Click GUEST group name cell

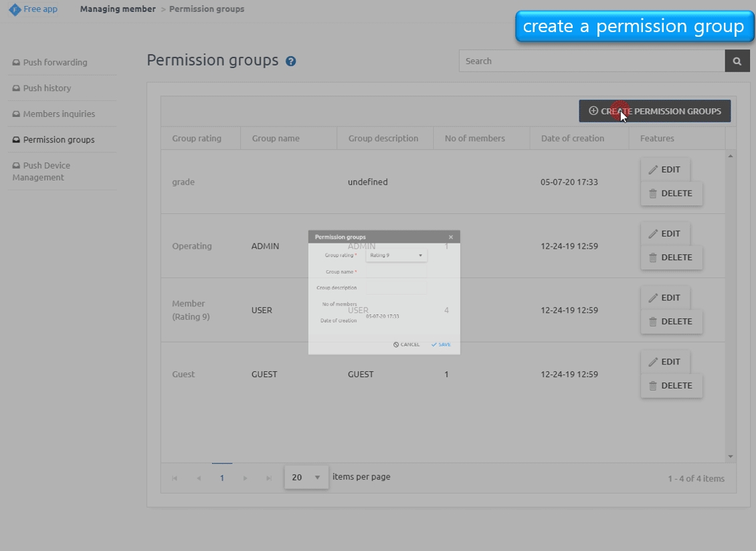pos(264,374)
